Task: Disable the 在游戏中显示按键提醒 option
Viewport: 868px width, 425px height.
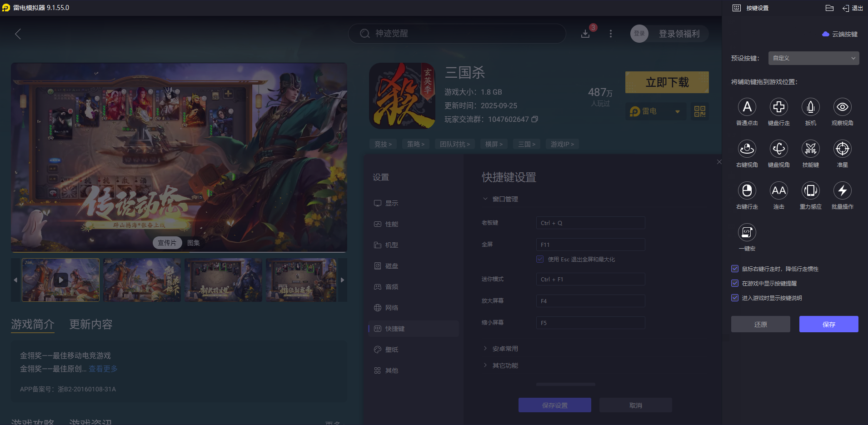Action: [x=734, y=283]
